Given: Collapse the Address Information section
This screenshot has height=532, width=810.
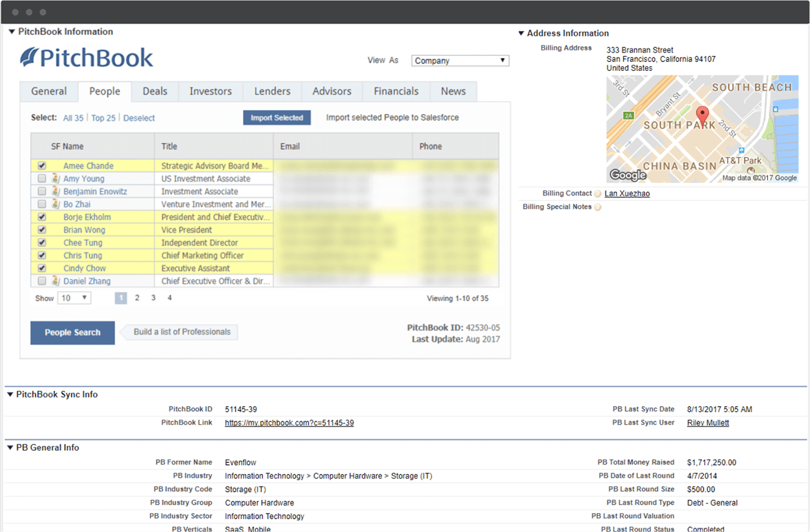Looking at the screenshot, I should click(521, 33).
